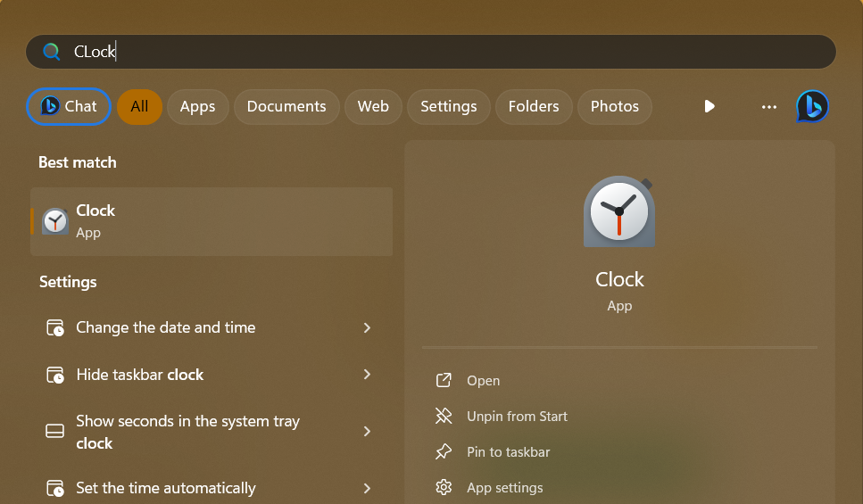This screenshot has height=504, width=863.
Task: Click the search text field
Action: [x=446, y=52]
